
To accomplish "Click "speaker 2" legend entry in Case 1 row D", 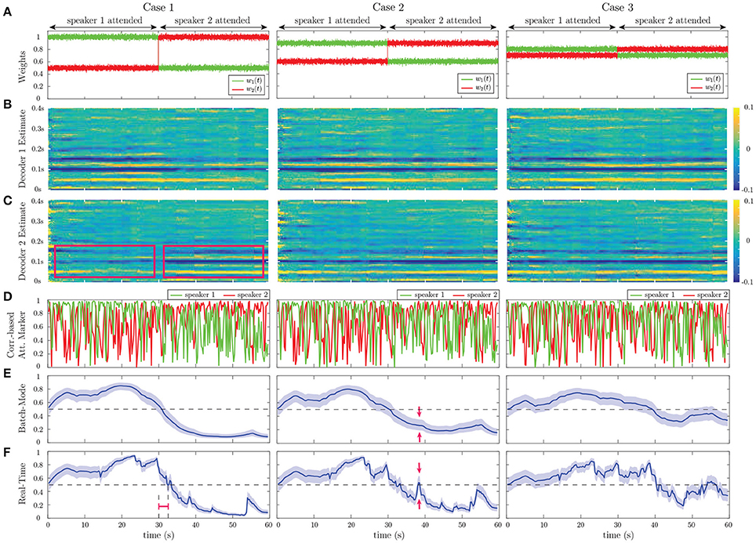I will (247, 295).
